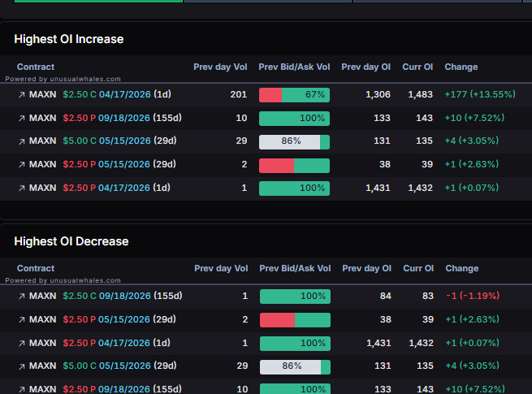Open MAXN $2.50 C 04/17/2026 (1d) contract link
The width and height of the screenshot is (532, 394).
[x=100, y=94]
